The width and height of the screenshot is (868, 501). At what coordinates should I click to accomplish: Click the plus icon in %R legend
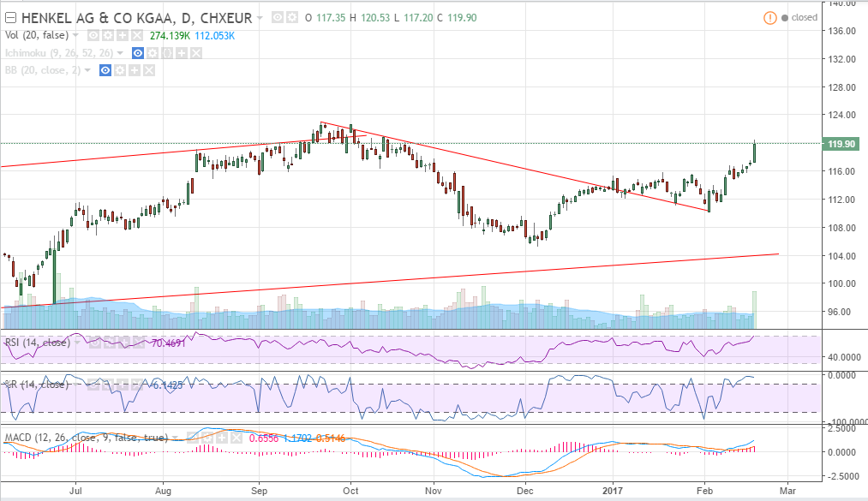123,385
